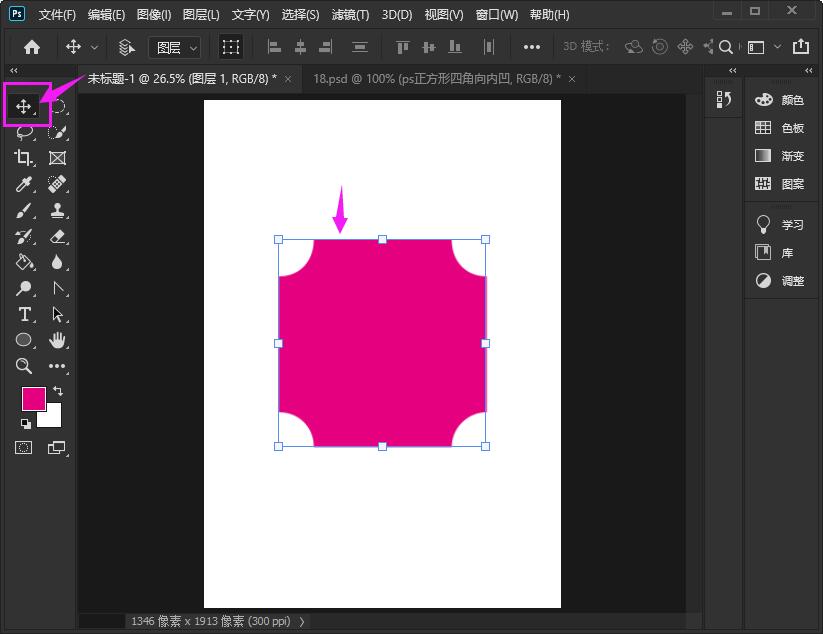Viewport: 823px width, 634px height.
Task: Select the Crop tool
Action: click(24, 158)
